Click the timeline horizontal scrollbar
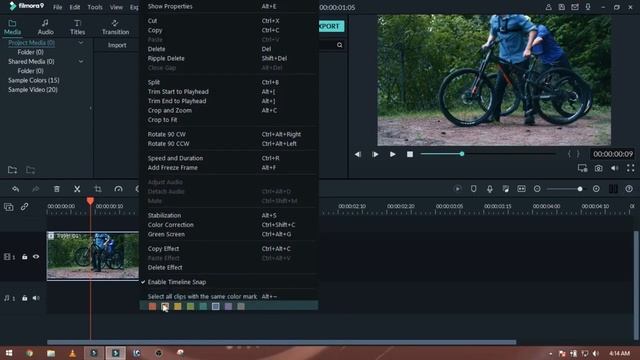This screenshot has height=360, width=640. [x=282, y=342]
